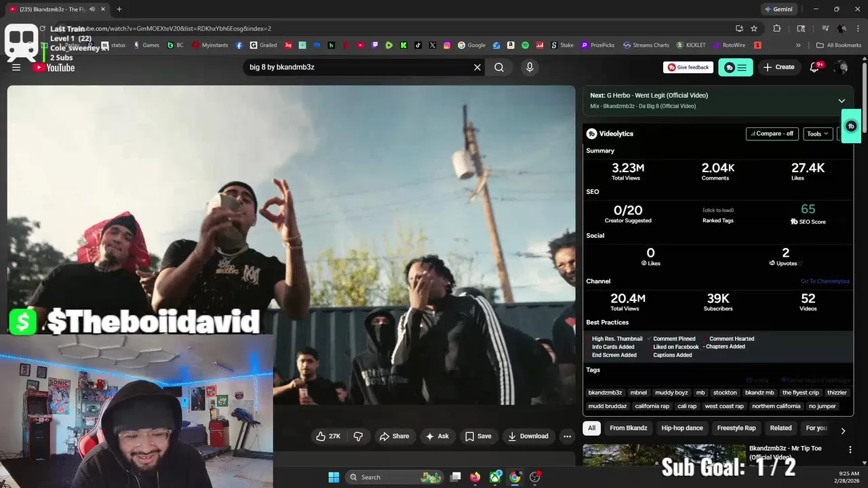Open the All Bookmarks folder
Viewport: 868px width, 488px height.
click(839, 45)
